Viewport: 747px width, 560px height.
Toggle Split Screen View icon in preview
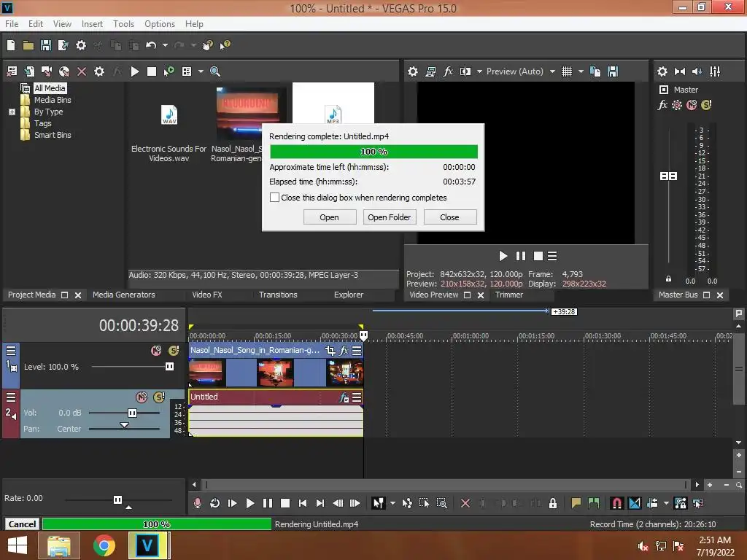(465, 71)
